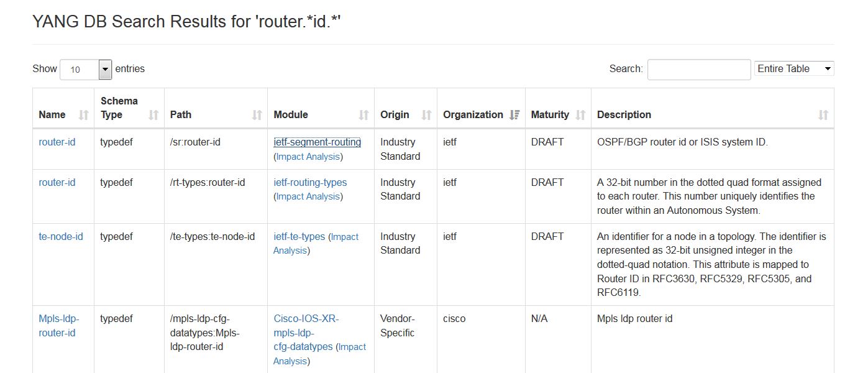Click Impact Analysis under ietf-segment-routing
The width and height of the screenshot is (868, 373).
tap(308, 157)
